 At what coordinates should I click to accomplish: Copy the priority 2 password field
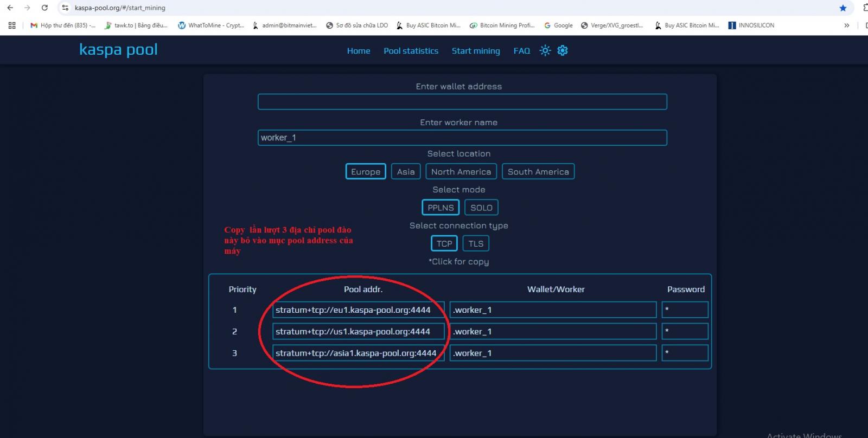(685, 332)
